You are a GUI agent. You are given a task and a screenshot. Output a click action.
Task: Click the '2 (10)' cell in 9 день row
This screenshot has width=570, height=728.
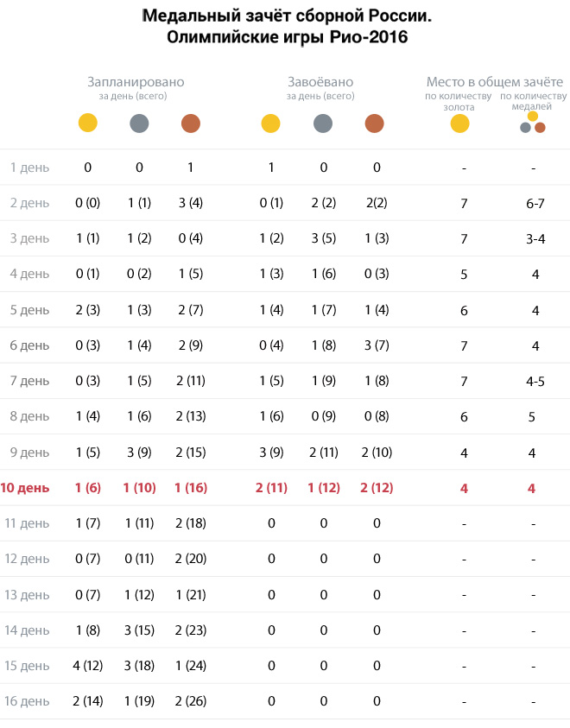(x=377, y=453)
